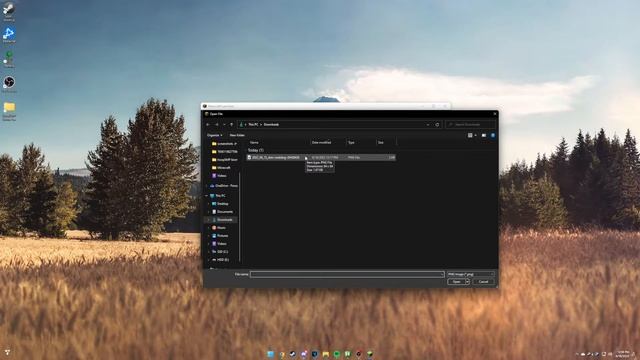Expand the Desktop tree node arrow
This screenshot has width=640, height=360.
pos(209,204)
